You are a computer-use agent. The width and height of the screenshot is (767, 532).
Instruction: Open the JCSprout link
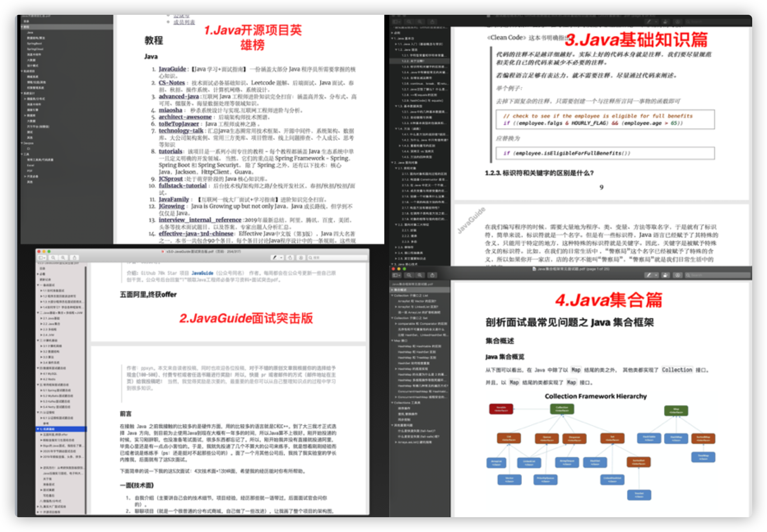[171, 179]
